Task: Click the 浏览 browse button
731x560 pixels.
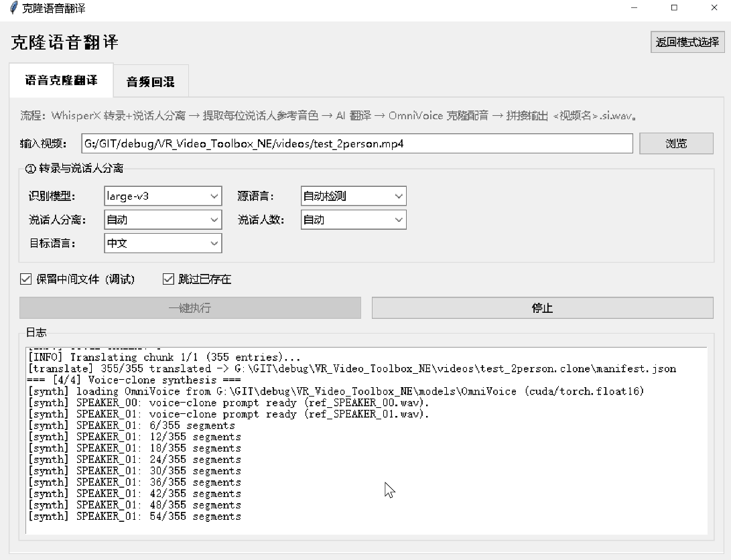Action: coord(676,143)
